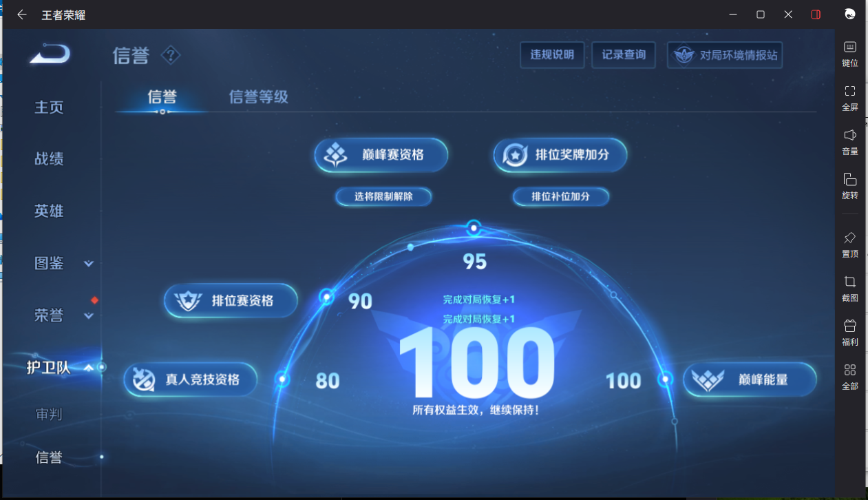Click the 95 node on the credit arc
This screenshot has width=868, height=500.
pyautogui.click(x=474, y=227)
